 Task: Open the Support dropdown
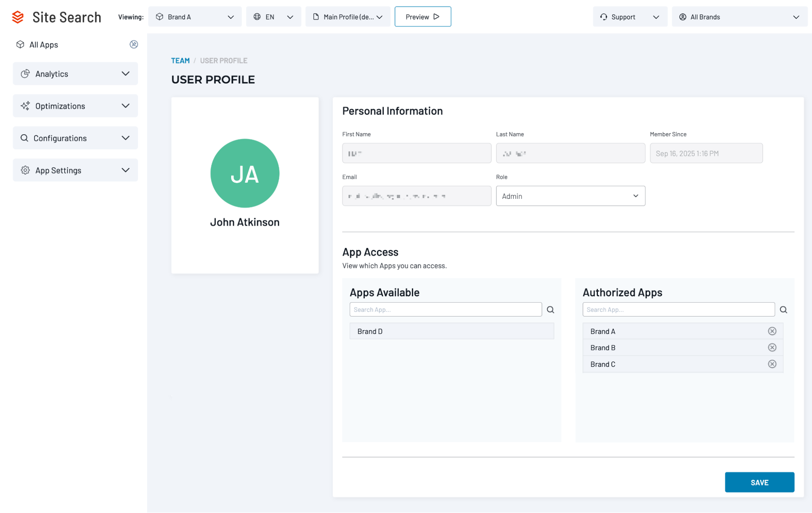click(630, 17)
